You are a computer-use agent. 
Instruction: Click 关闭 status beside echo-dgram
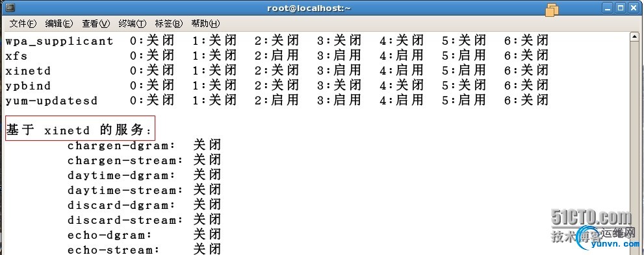[x=207, y=235]
